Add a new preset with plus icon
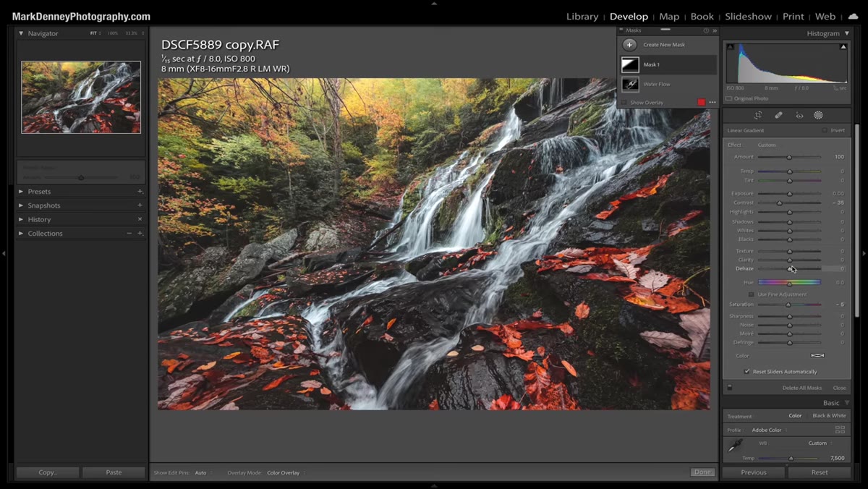868x489 pixels. [140, 192]
